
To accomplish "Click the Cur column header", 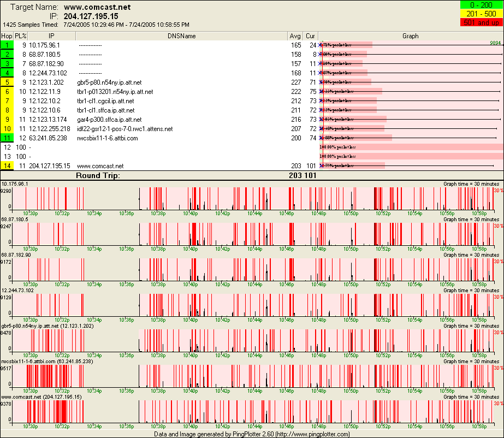I will point(310,36).
